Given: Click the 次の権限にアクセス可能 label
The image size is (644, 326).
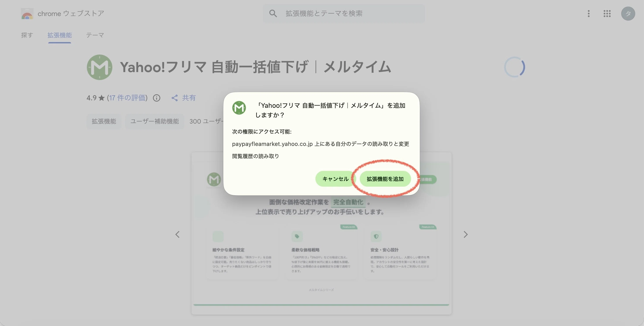Looking at the screenshot, I should tap(262, 131).
